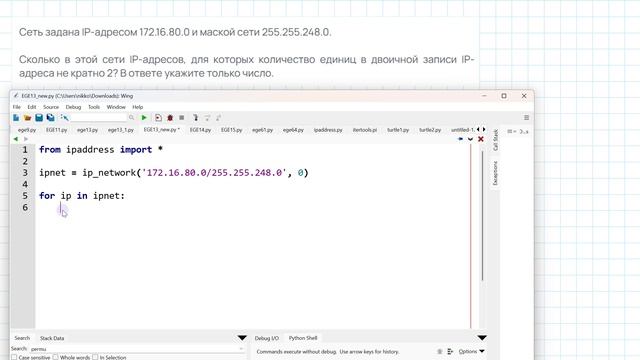Click the New File toolbar icon
The image size is (640, 360).
click(x=16, y=118)
